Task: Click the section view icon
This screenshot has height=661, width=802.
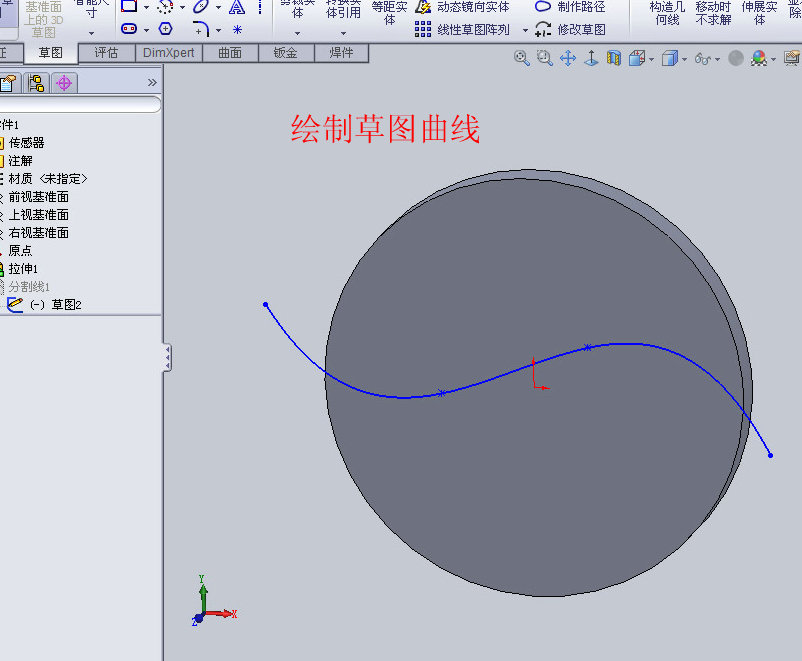Action: pos(614,58)
